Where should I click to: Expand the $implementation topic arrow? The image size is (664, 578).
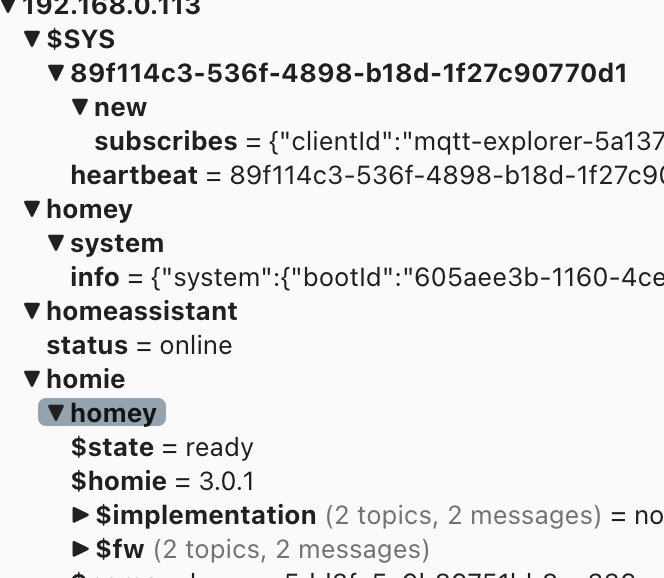click(x=80, y=515)
